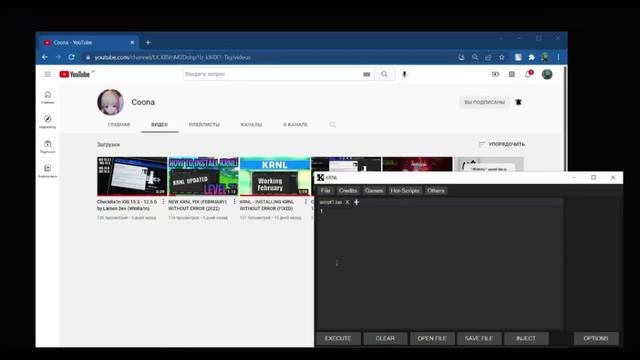Click OPEN FILE in KRNL
The height and width of the screenshot is (360, 640).
tap(432, 338)
